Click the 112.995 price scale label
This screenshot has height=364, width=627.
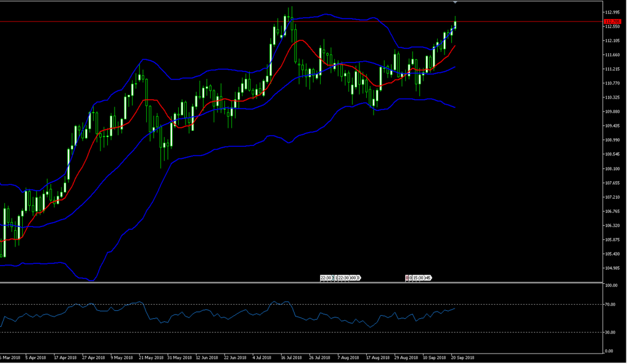612,12
